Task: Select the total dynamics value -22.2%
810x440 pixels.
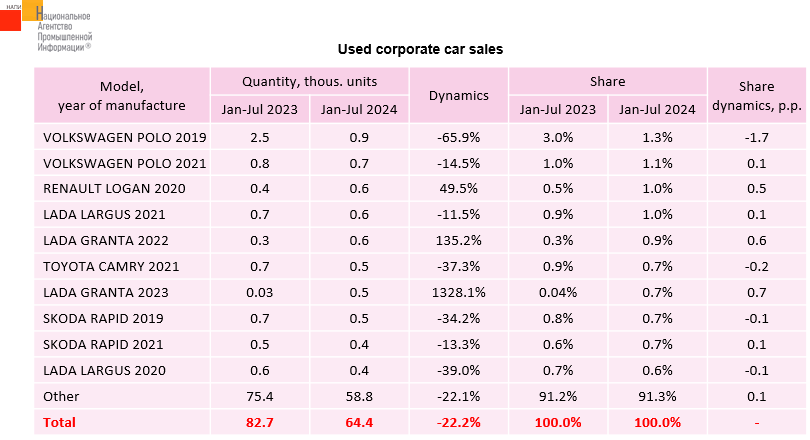Action: click(458, 422)
